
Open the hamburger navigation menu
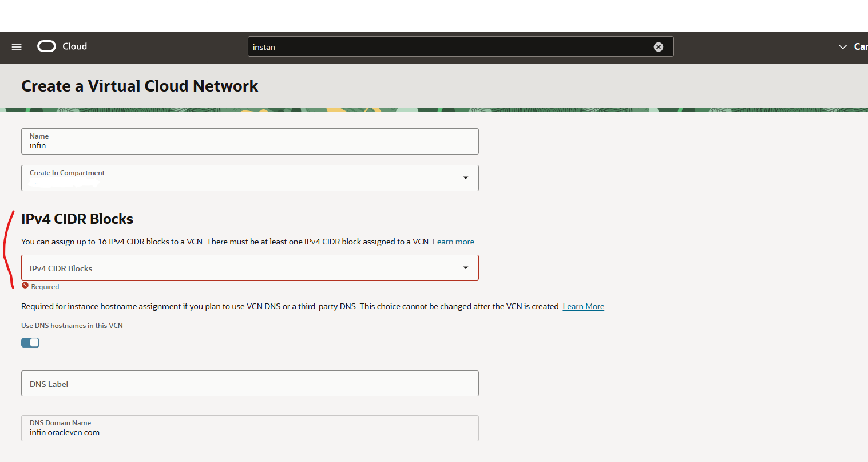[17, 47]
